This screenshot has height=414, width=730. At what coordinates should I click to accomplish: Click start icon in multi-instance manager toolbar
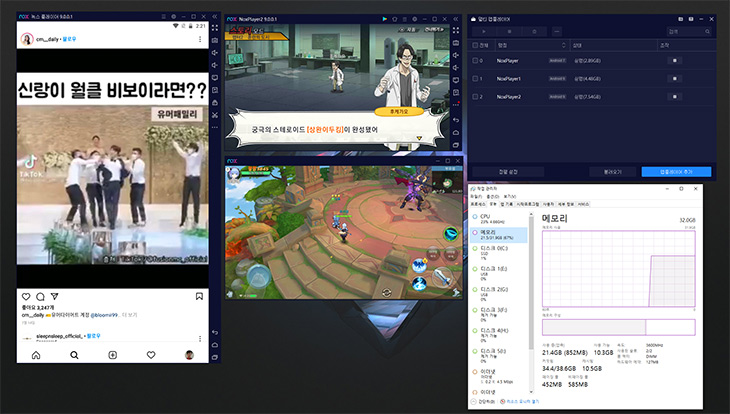484,32
